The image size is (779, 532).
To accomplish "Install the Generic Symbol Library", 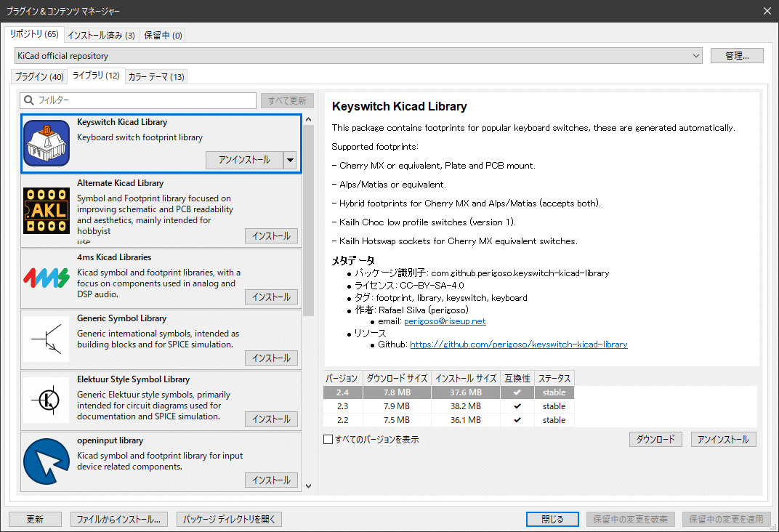I will coord(271,358).
